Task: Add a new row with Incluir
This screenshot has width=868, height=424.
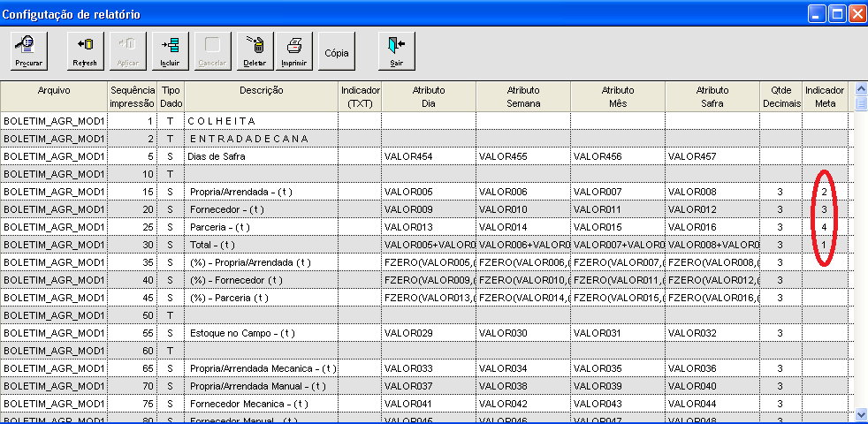Action: [x=170, y=51]
